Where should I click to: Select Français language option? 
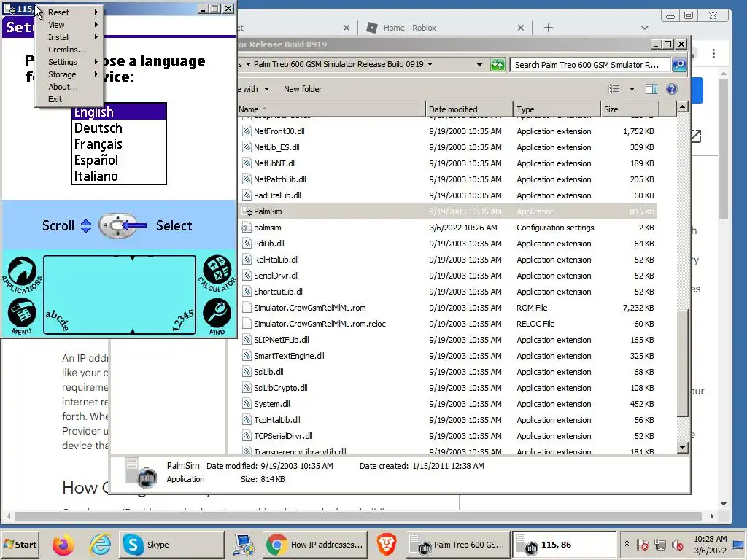pyautogui.click(x=118, y=144)
